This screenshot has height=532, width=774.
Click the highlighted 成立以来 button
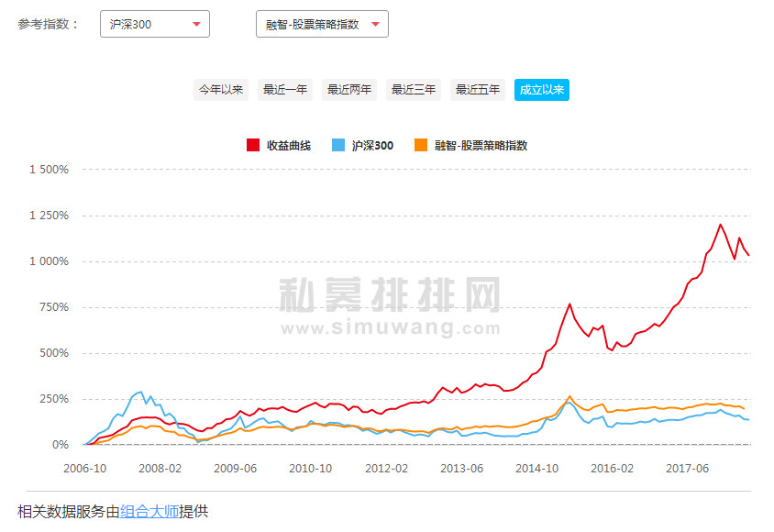541,89
